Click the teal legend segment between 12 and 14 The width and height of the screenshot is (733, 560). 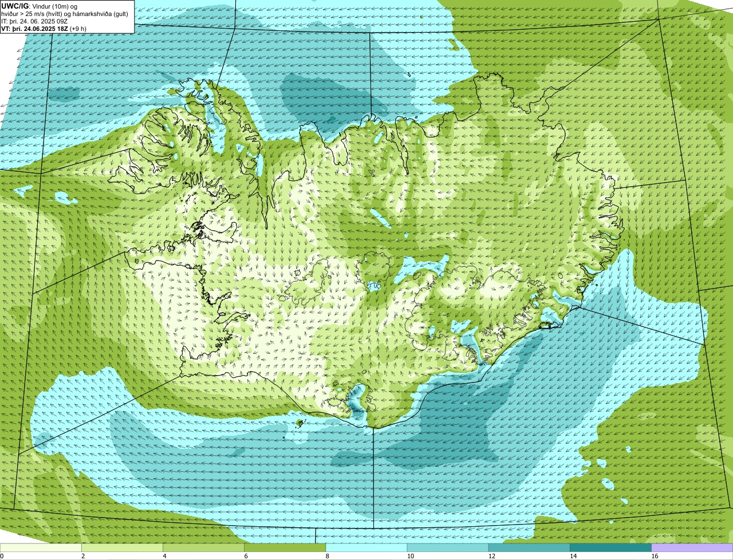[x=529, y=547]
